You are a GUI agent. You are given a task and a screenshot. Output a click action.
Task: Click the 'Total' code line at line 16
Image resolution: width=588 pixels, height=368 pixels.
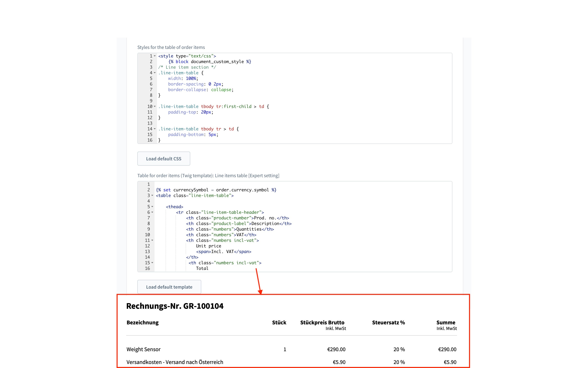click(x=202, y=268)
